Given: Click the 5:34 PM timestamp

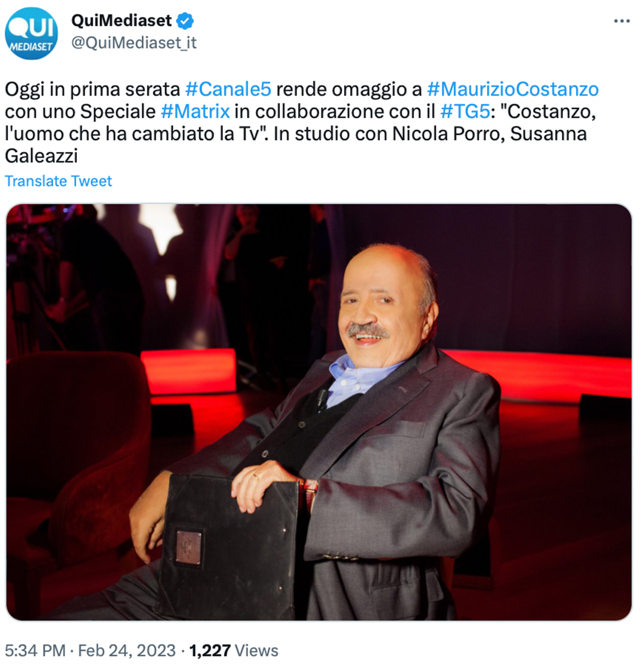Looking at the screenshot, I should [35, 651].
